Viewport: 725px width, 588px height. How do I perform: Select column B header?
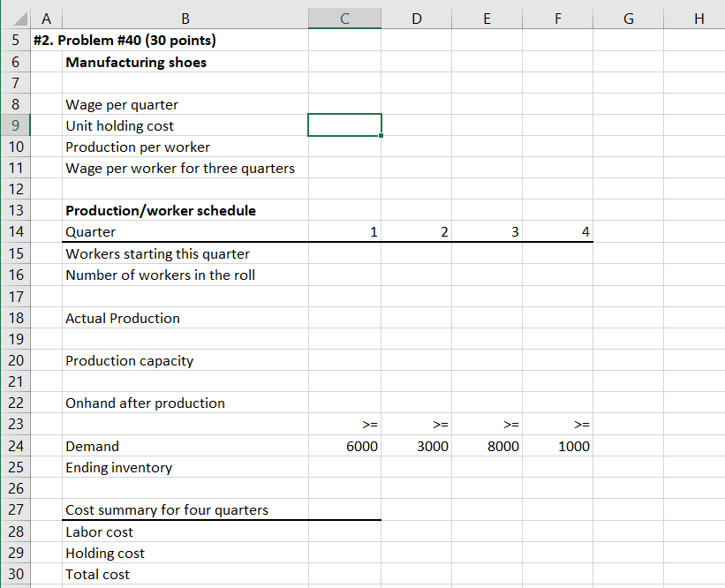tap(185, 19)
